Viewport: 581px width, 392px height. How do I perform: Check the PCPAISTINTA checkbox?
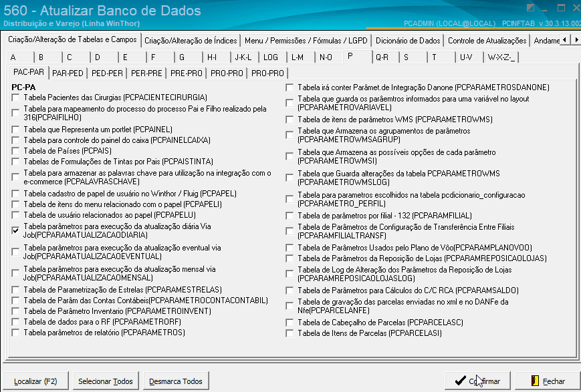15,162
